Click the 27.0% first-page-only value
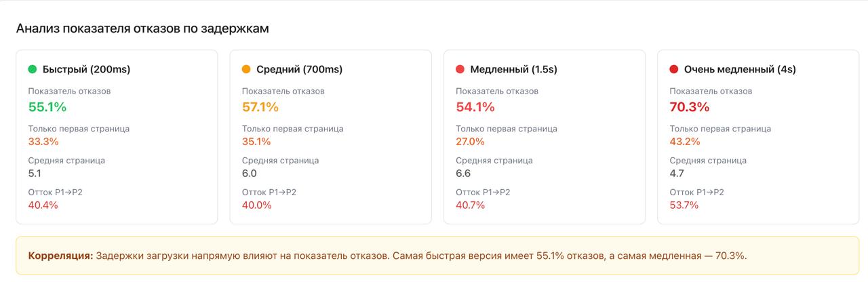This screenshot has width=868, height=282. pos(471,142)
